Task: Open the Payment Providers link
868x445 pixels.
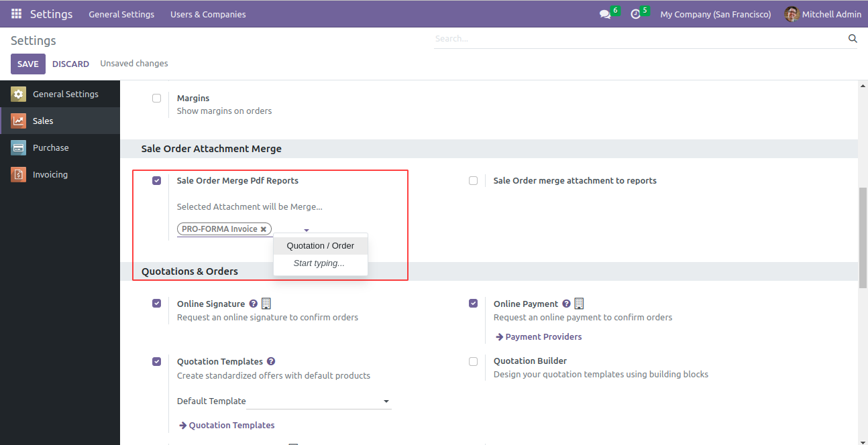Action: click(x=539, y=336)
